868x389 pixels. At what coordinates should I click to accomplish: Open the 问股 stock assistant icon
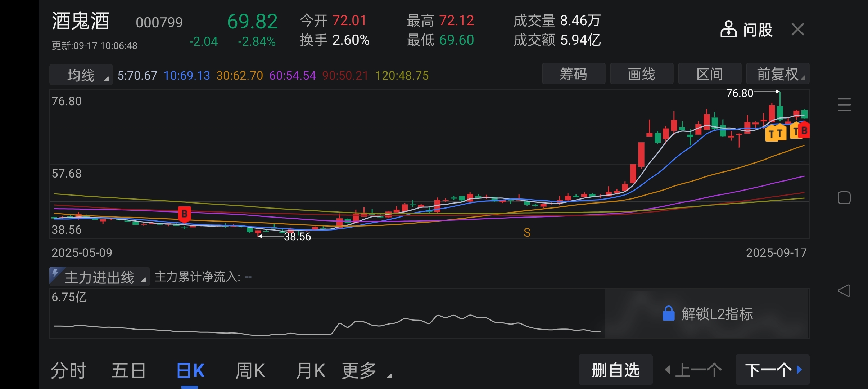pos(729,29)
